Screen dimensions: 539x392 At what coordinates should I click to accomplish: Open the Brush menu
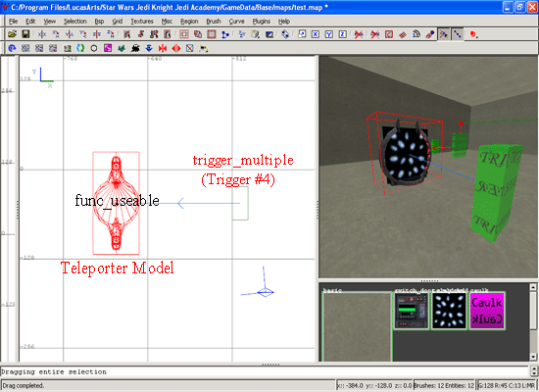214,22
